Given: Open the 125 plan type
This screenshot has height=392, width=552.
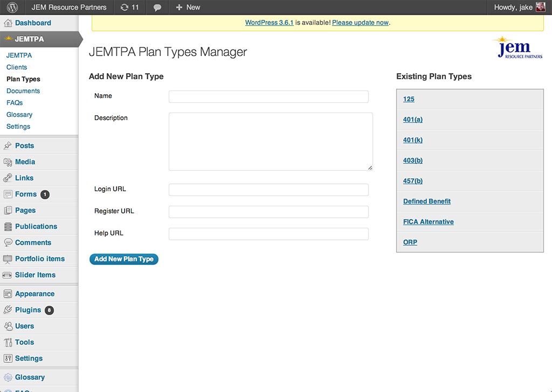Looking at the screenshot, I should coord(409,99).
